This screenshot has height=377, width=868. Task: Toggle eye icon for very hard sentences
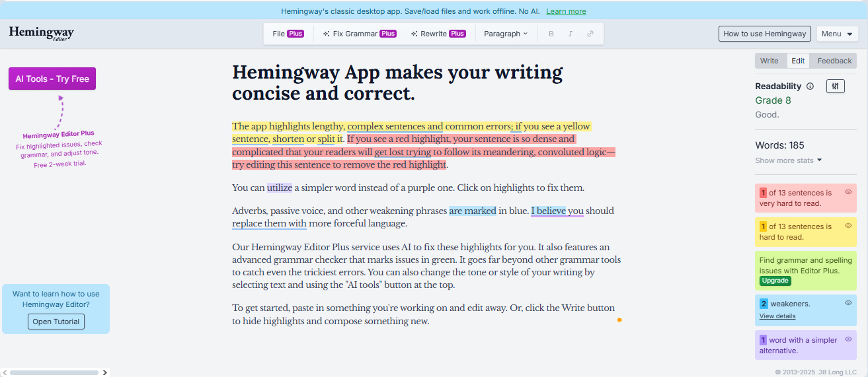[x=848, y=192]
